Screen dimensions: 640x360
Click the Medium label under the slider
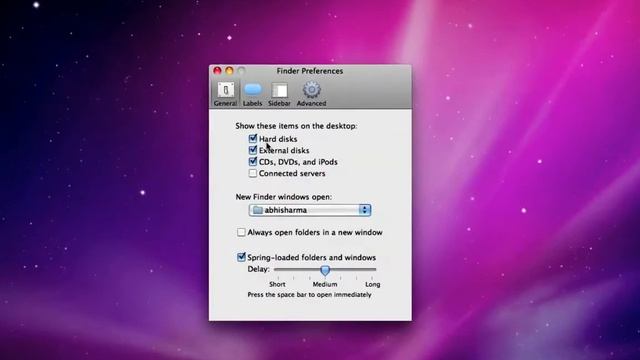(325, 284)
